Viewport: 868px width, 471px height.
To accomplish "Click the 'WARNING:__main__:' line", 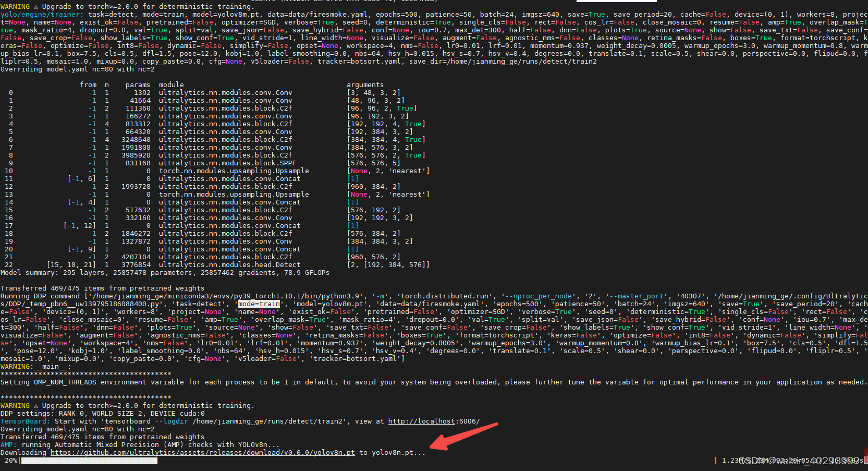I will (x=35, y=367).
